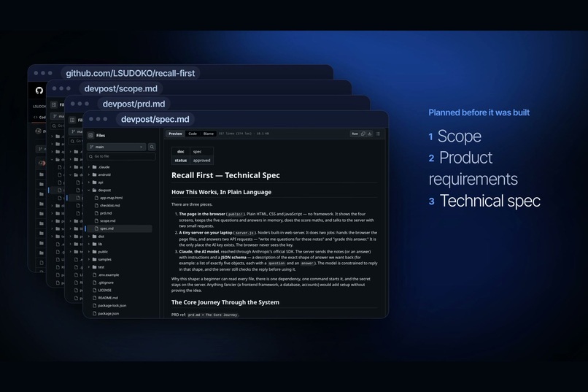Click the devpost/spec.md address bar
Viewport: 588px width, 392px height.
coord(155,119)
